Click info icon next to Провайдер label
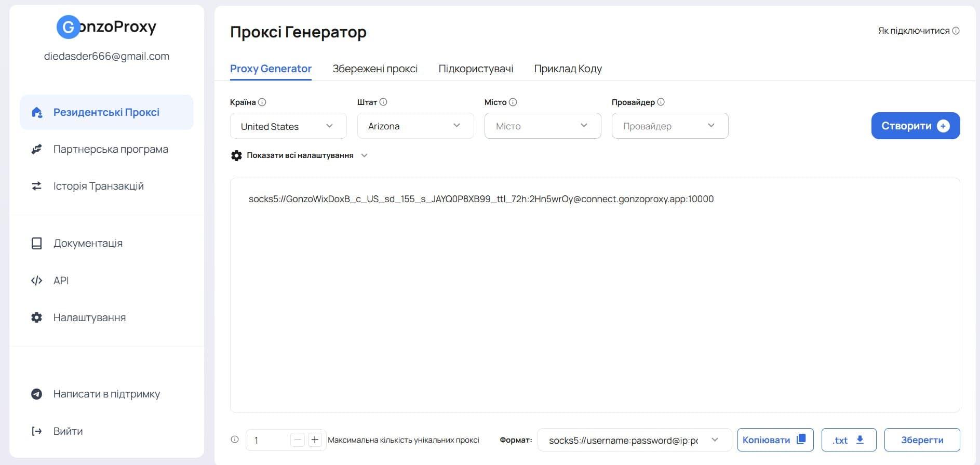 point(661,102)
